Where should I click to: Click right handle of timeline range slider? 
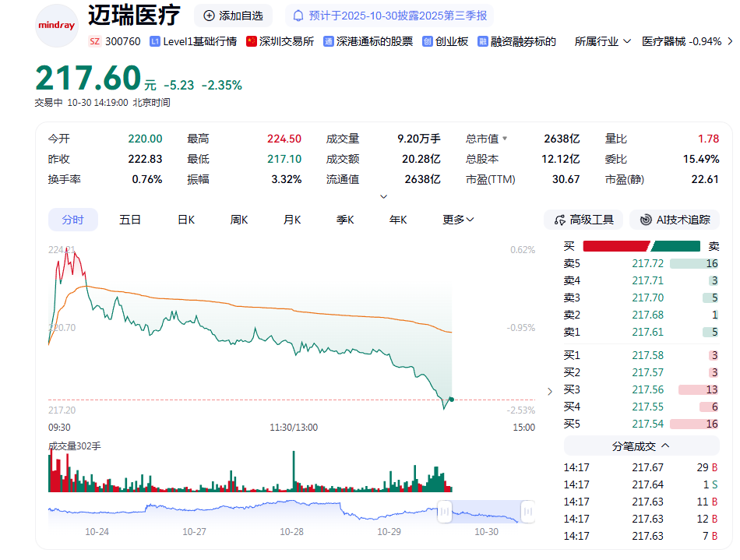click(527, 512)
